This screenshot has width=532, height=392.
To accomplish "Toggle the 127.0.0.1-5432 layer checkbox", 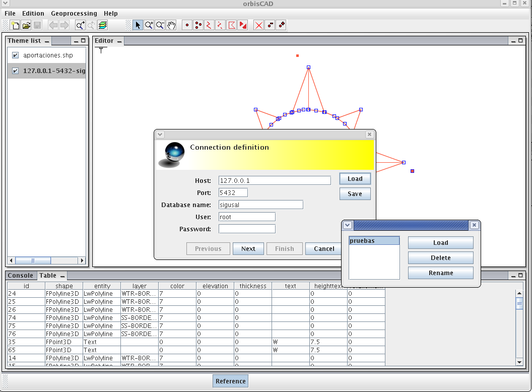I will click(16, 71).
